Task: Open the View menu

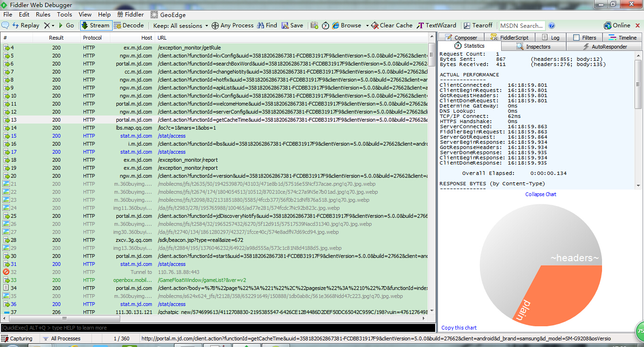Action: click(85, 15)
